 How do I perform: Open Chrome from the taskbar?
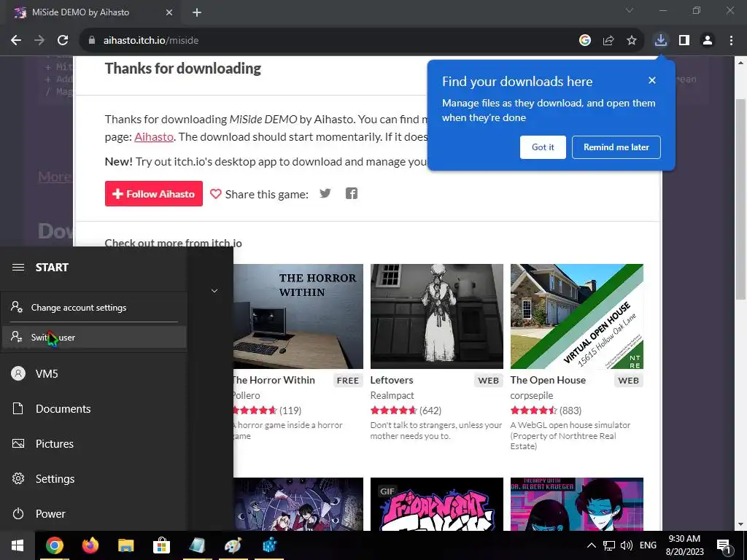point(54,545)
